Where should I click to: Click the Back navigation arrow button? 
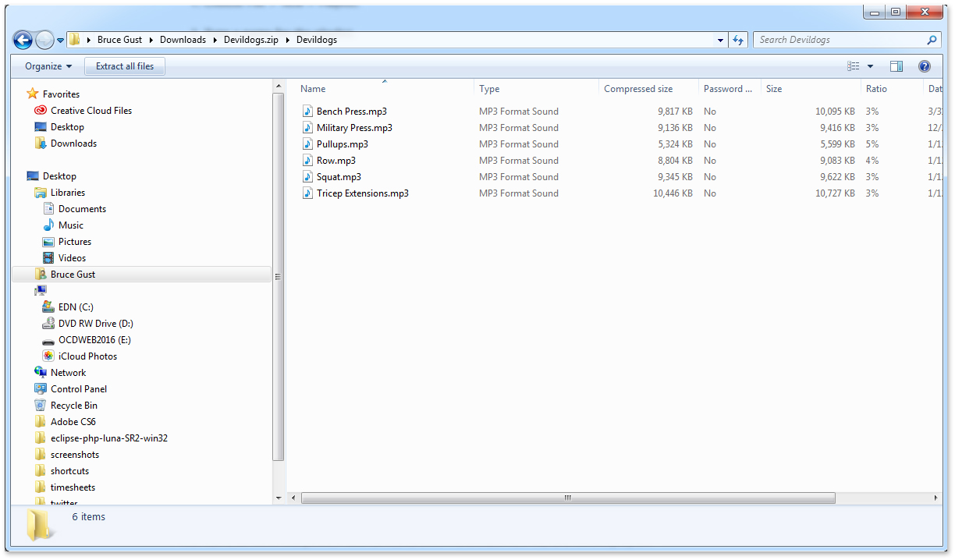click(x=23, y=40)
